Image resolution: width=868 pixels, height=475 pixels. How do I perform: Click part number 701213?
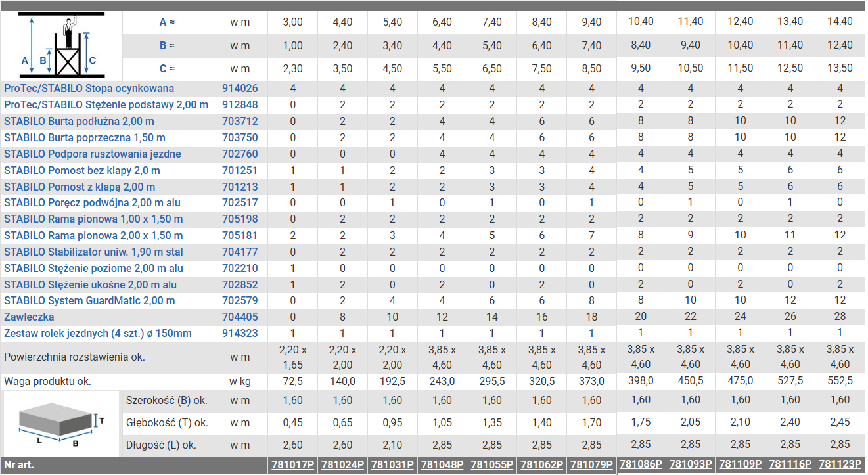(239, 187)
